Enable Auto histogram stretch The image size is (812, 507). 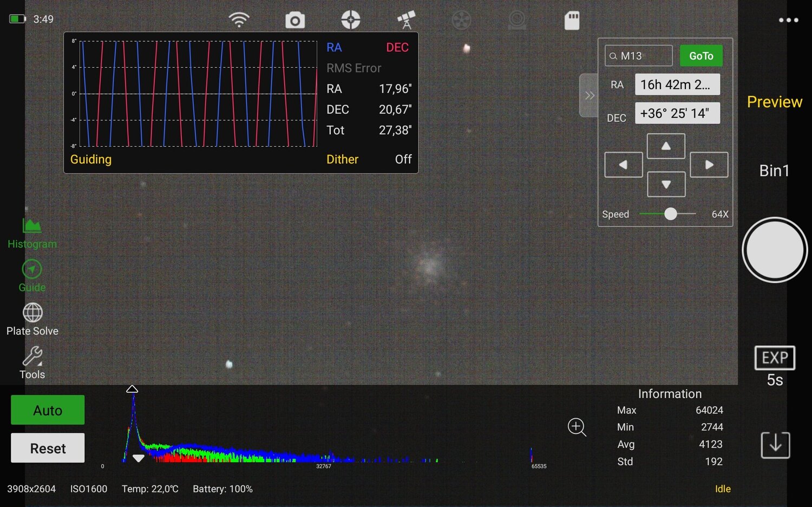[47, 410]
